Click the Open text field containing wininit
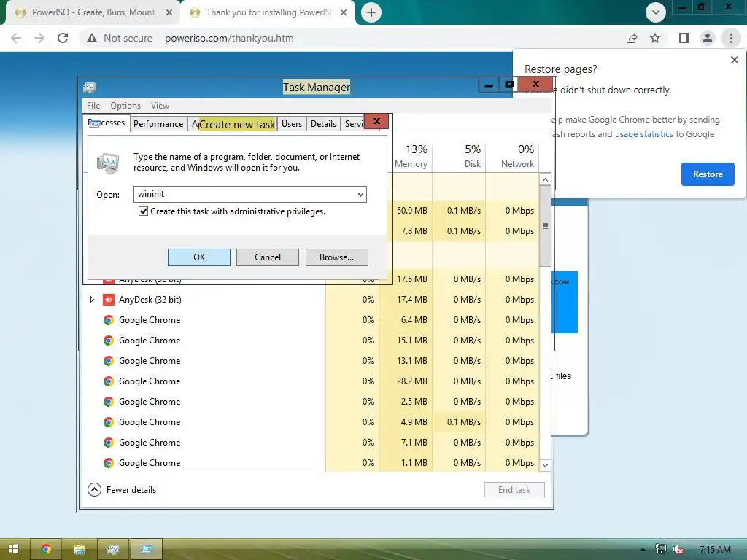Viewport: 747px width, 560px height. (x=249, y=194)
